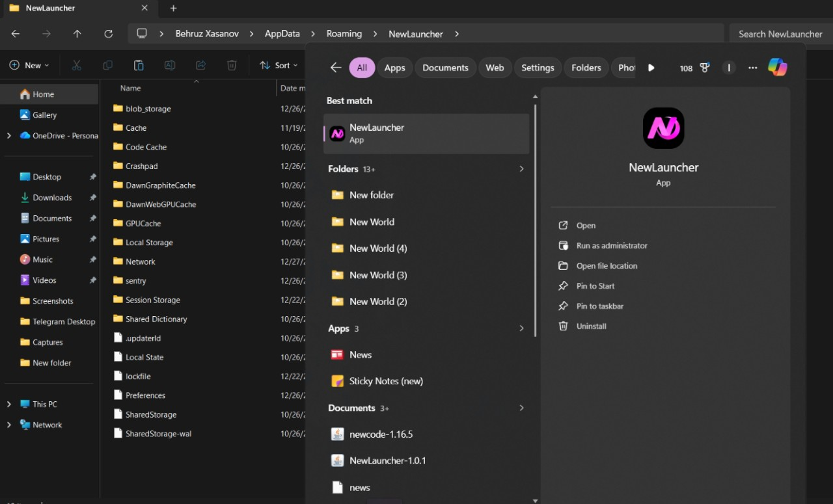Open the Sort dropdown menu
Screen dimensions: 833x504
[x=278, y=65]
